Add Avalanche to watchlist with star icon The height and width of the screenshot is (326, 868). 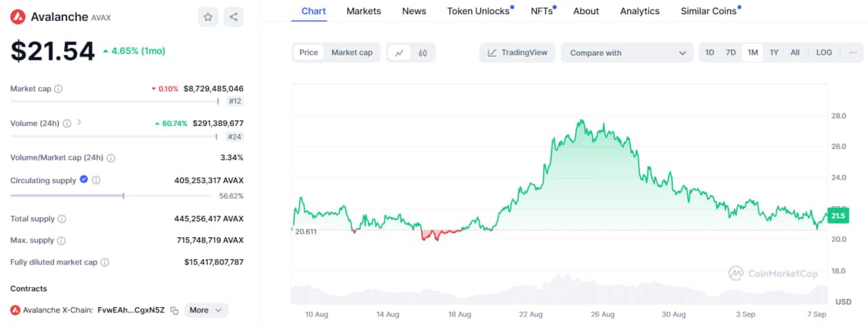(208, 17)
